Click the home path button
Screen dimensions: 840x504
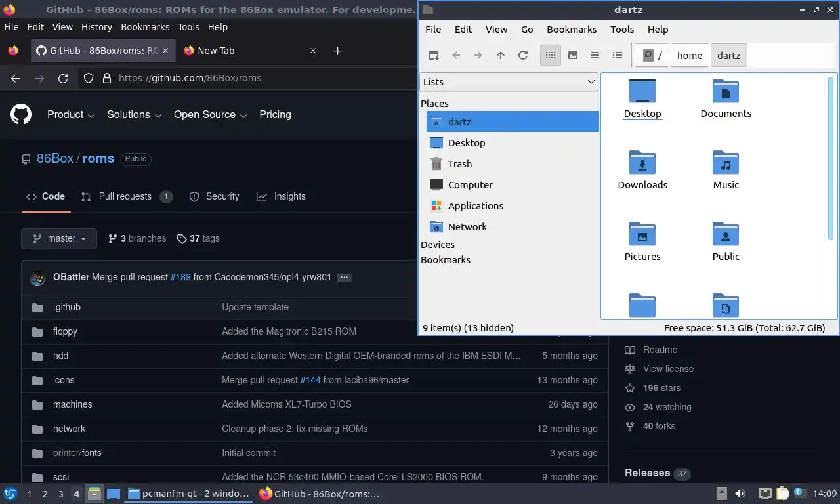(690, 56)
